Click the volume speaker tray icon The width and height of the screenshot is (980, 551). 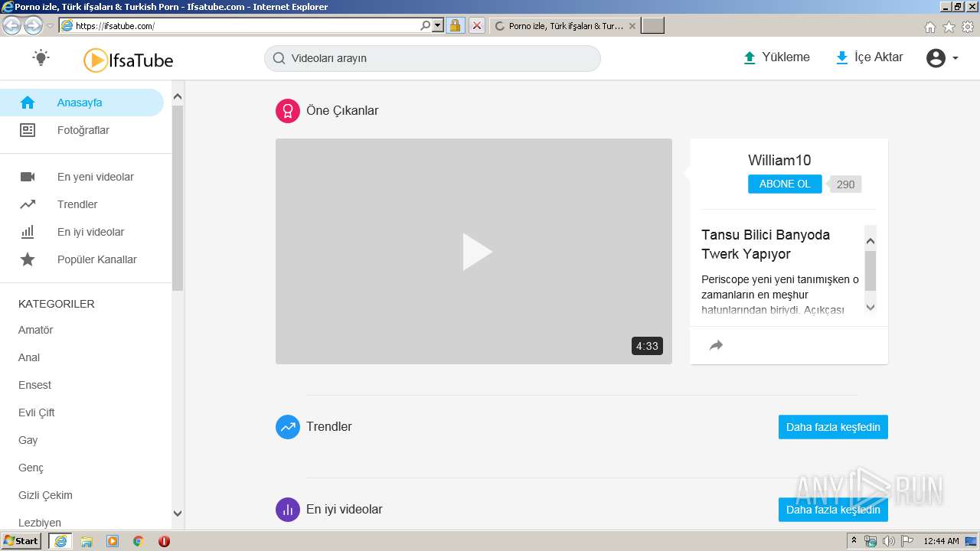[x=888, y=541]
